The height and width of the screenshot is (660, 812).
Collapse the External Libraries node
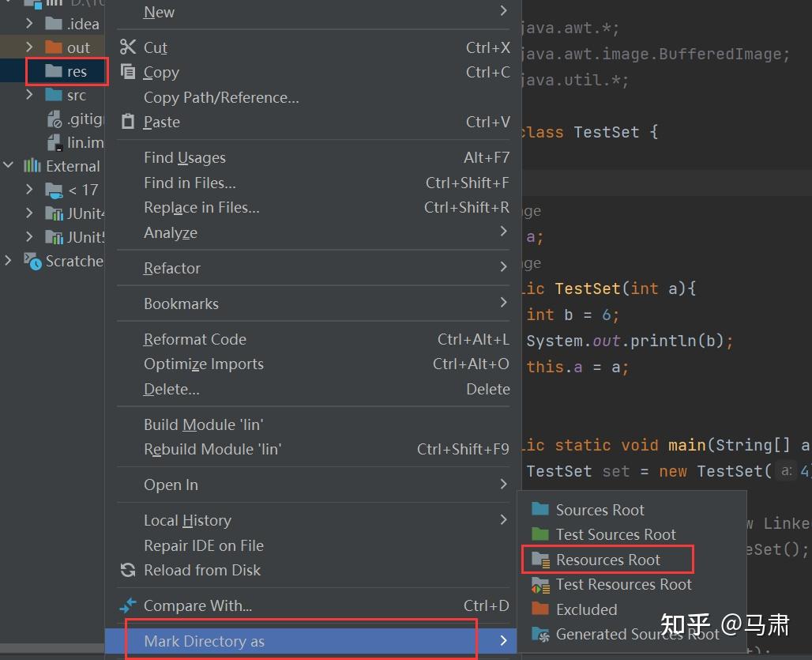(x=8, y=166)
